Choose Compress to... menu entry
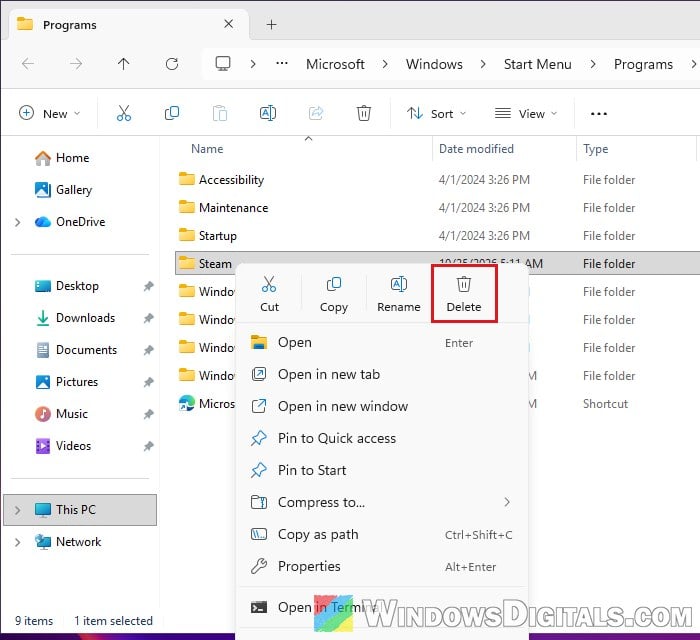 pyautogui.click(x=383, y=502)
